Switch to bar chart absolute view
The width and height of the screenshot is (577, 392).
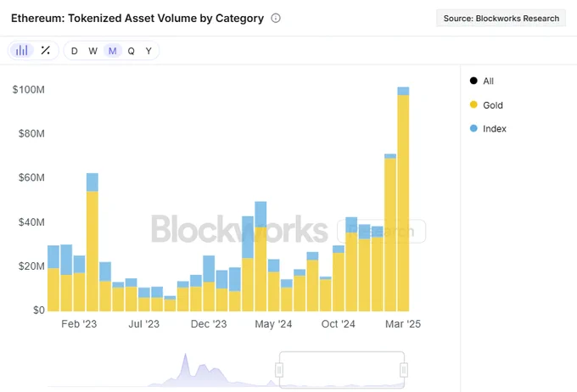[22, 50]
